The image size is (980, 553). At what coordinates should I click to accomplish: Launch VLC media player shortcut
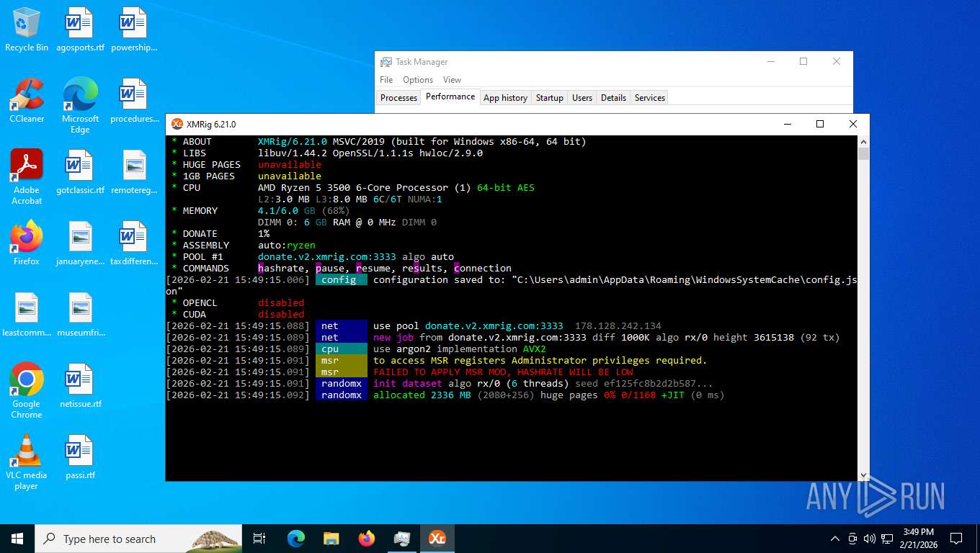pyautogui.click(x=27, y=462)
